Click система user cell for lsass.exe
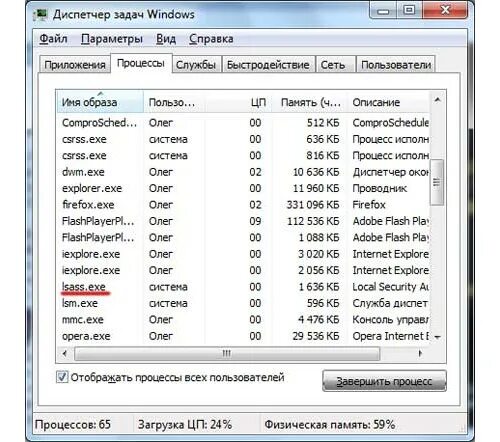 point(168,287)
